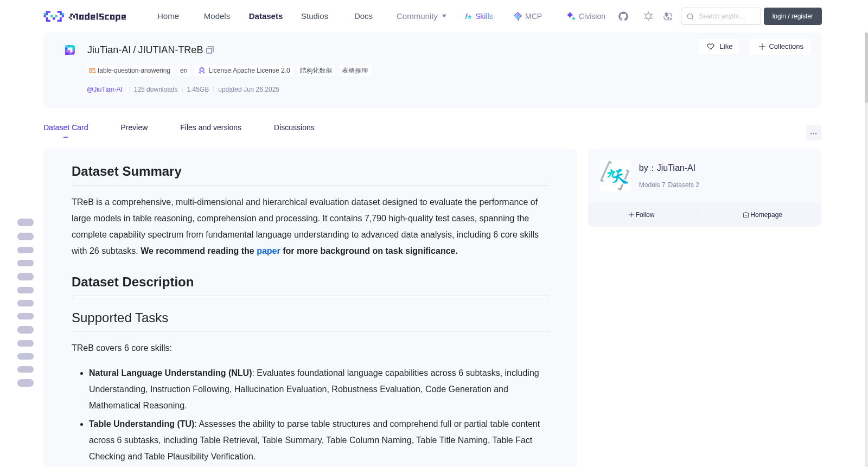Click the Civision sparkle icon

coord(571,16)
